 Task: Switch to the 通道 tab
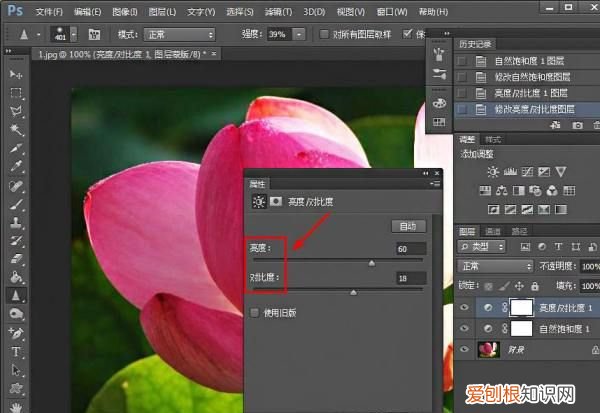pyautogui.click(x=493, y=231)
